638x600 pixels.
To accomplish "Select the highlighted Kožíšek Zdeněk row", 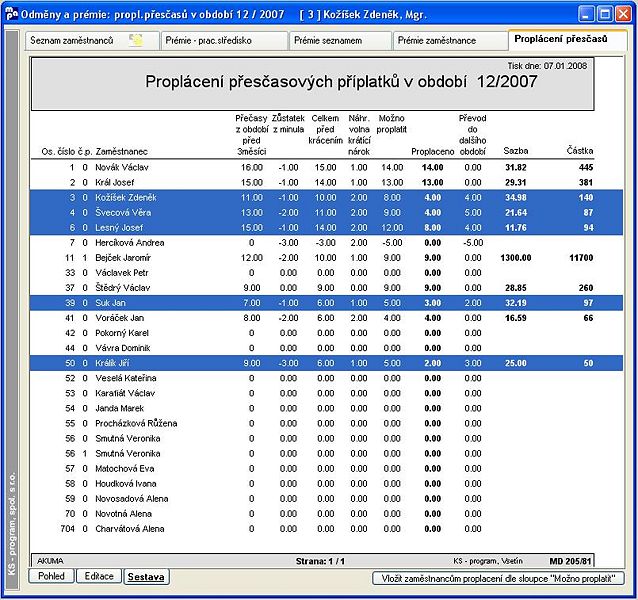I will [x=326, y=197].
